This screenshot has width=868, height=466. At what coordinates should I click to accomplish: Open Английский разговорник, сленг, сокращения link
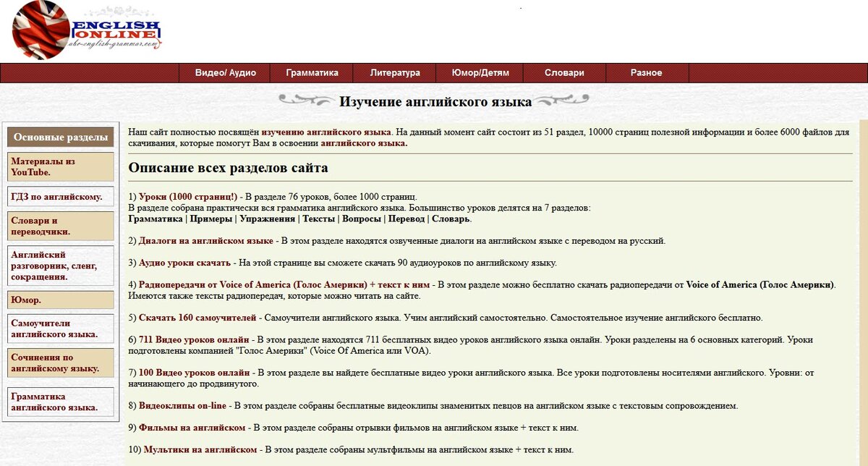click(61, 266)
